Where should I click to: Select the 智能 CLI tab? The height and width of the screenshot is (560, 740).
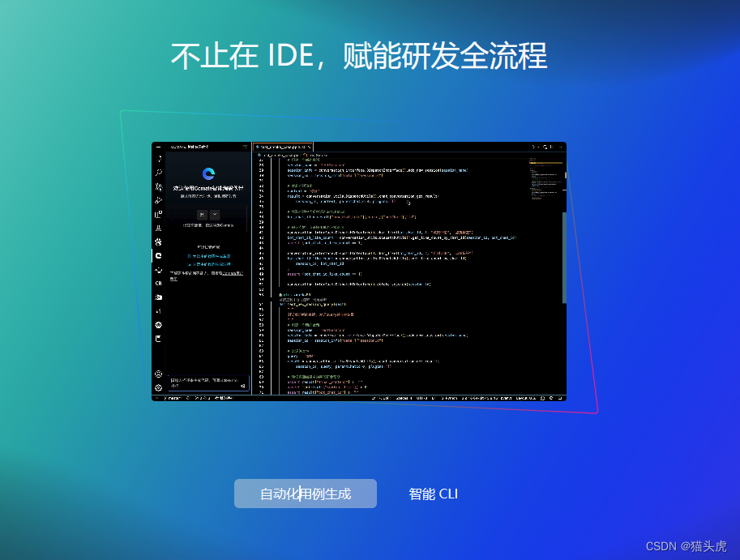pos(433,494)
